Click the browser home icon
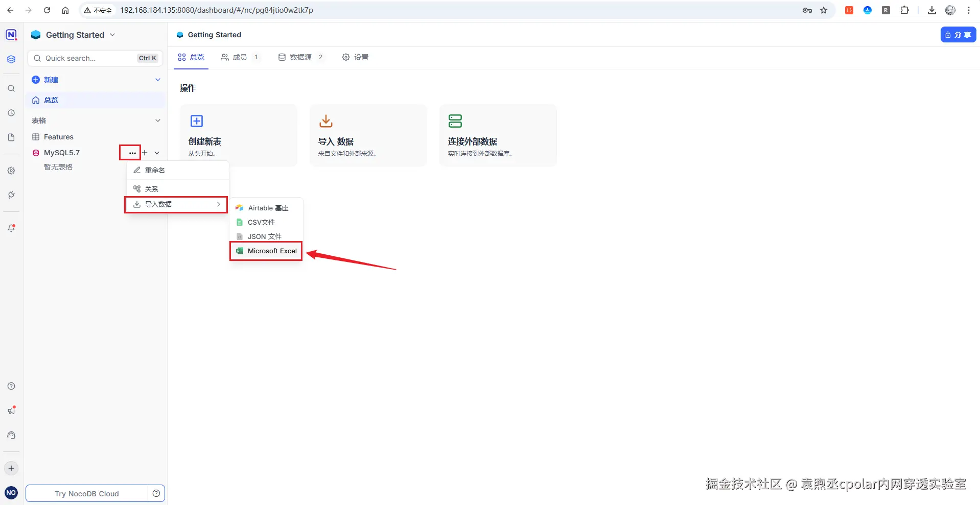980x505 pixels. (x=65, y=10)
